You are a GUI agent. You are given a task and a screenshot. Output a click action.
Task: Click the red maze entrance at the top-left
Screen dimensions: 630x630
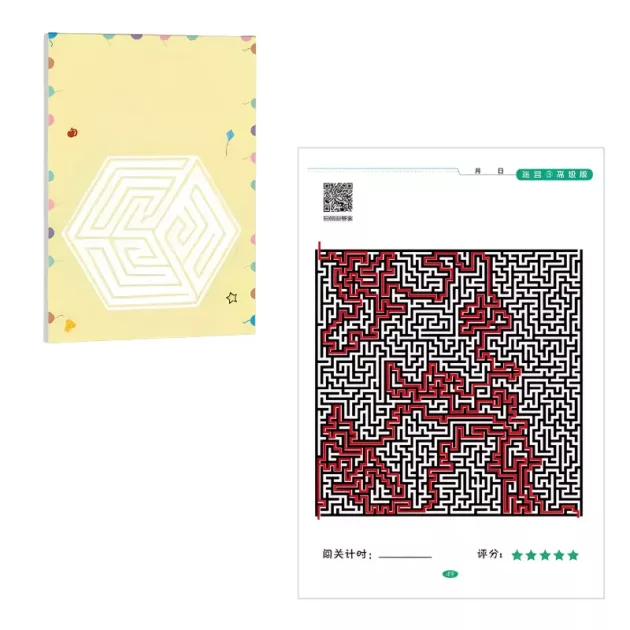point(319,249)
